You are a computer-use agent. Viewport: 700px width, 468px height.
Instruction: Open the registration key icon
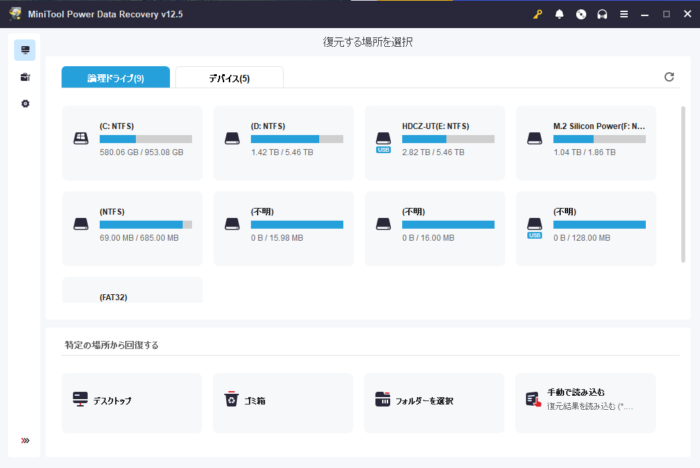538,14
